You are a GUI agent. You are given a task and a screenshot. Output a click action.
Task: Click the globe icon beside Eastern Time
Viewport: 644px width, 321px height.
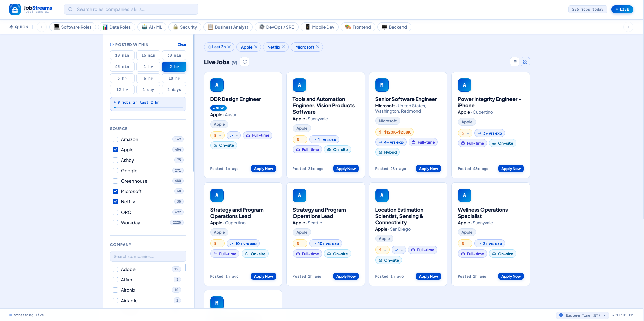coord(561,315)
